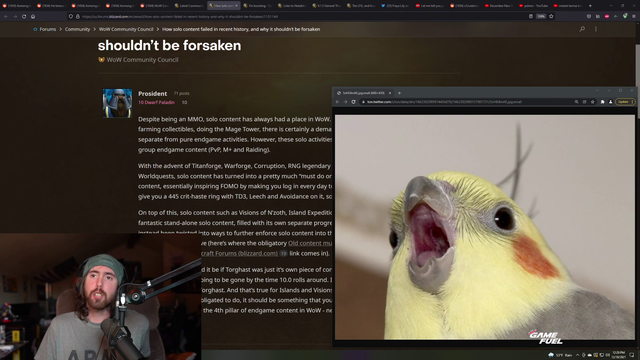Open WoW Community Council breadcrumb link
The height and width of the screenshot is (360, 640).
126,29
